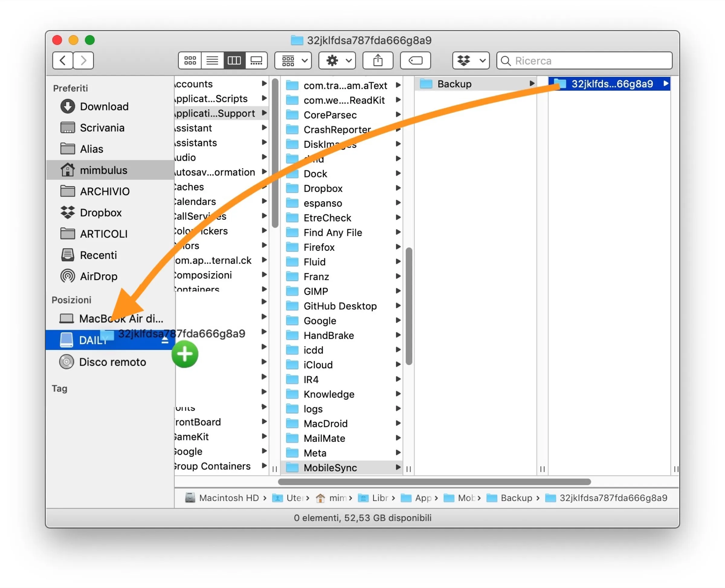Select Download in the sidebar

tap(104, 106)
